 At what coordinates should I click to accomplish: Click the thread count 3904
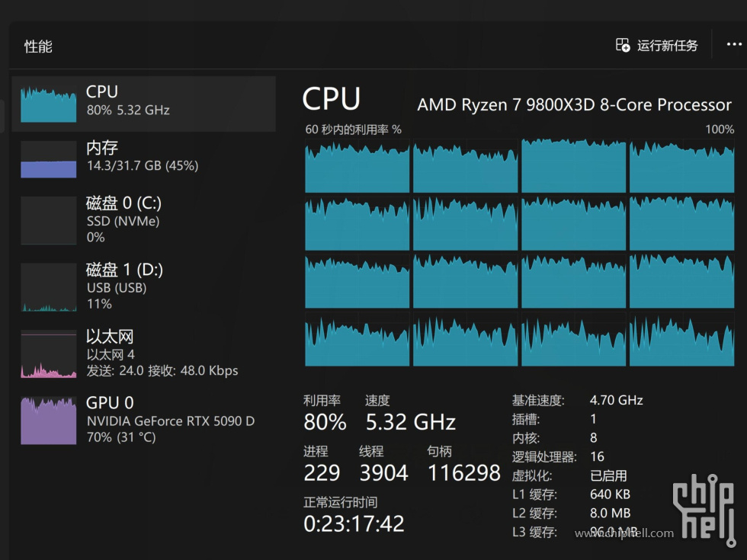pyautogui.click(x=383, y=473)
